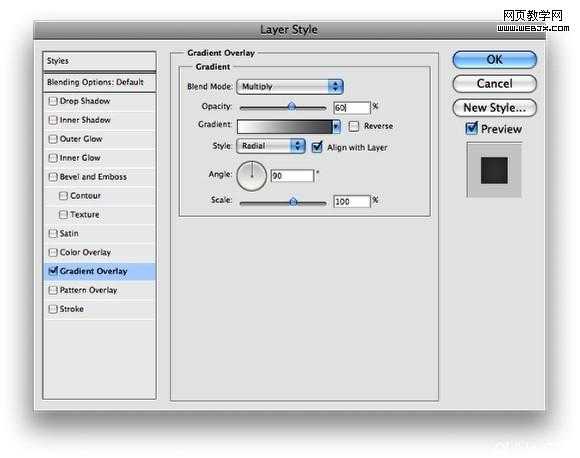
Task: Open the Style Radial dropdown
Action: coord(271,146)
